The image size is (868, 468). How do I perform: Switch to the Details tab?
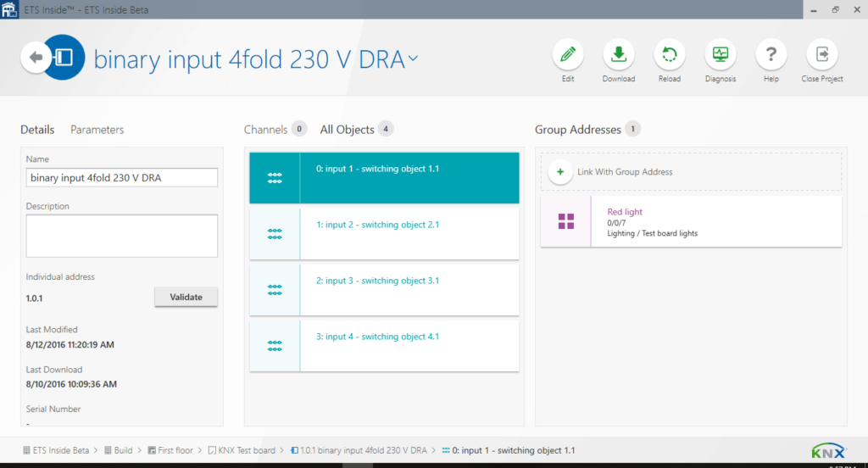pyautogui.click(x=37, y=130)
